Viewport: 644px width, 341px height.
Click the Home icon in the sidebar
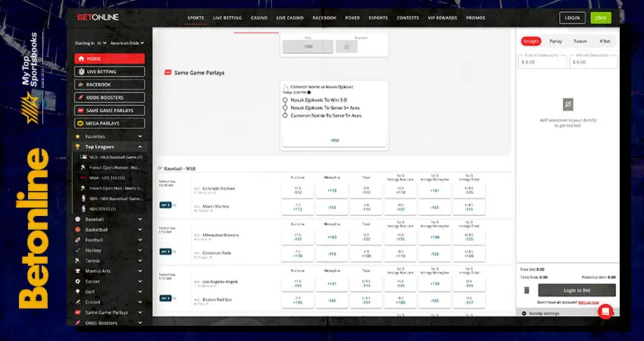pyautogui.click(x=81, y=59)
